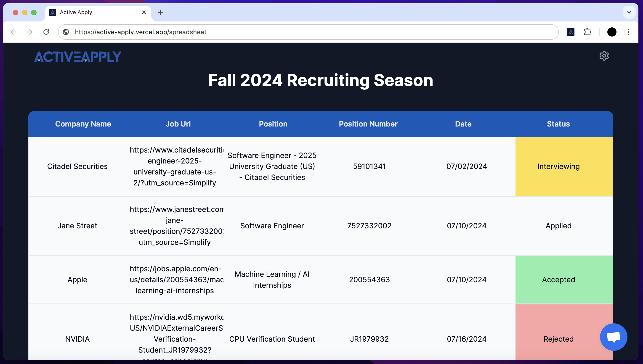Select Jane Street's 07/10/2024 date cell
The image size is (643, 364).
click(x=467, y=226)
